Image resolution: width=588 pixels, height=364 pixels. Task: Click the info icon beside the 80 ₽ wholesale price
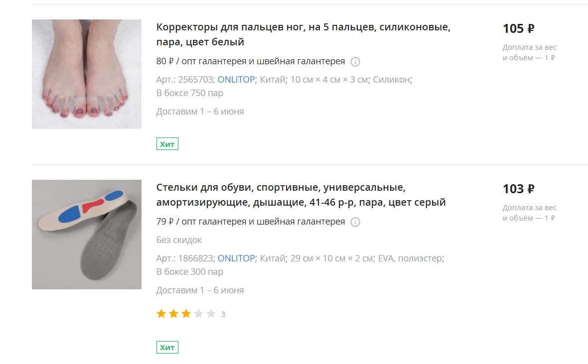click(x=355, y=61)
